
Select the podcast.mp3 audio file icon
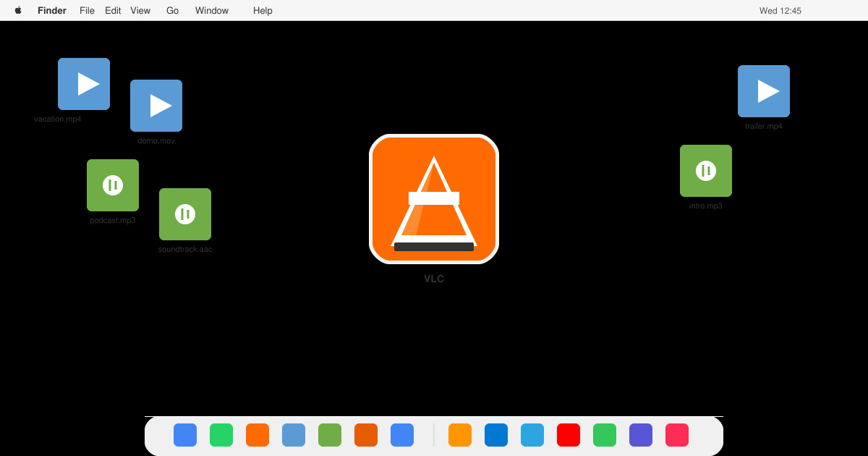113,185
